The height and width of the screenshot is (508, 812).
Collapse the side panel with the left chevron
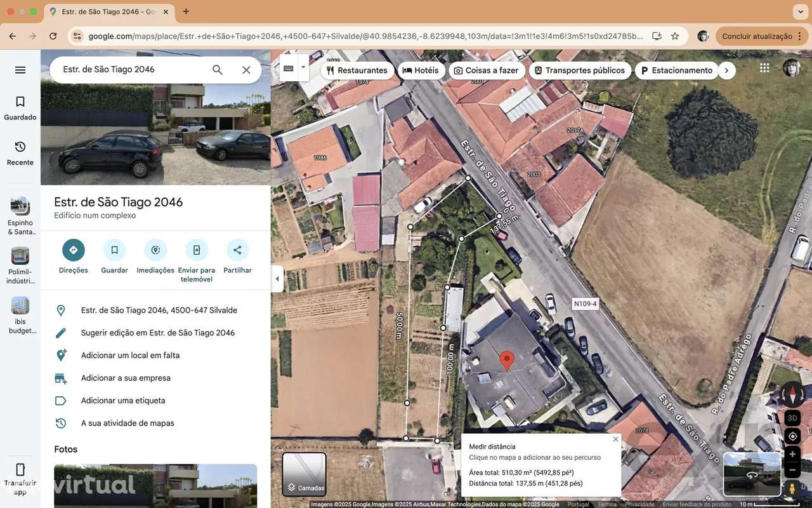(277, 278)
